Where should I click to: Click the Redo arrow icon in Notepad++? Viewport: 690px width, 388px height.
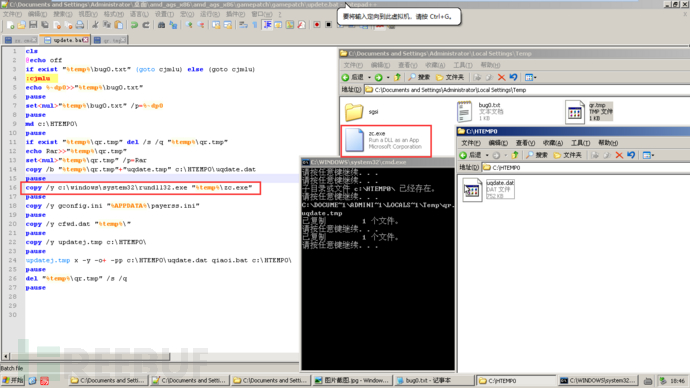coord(146,25)
